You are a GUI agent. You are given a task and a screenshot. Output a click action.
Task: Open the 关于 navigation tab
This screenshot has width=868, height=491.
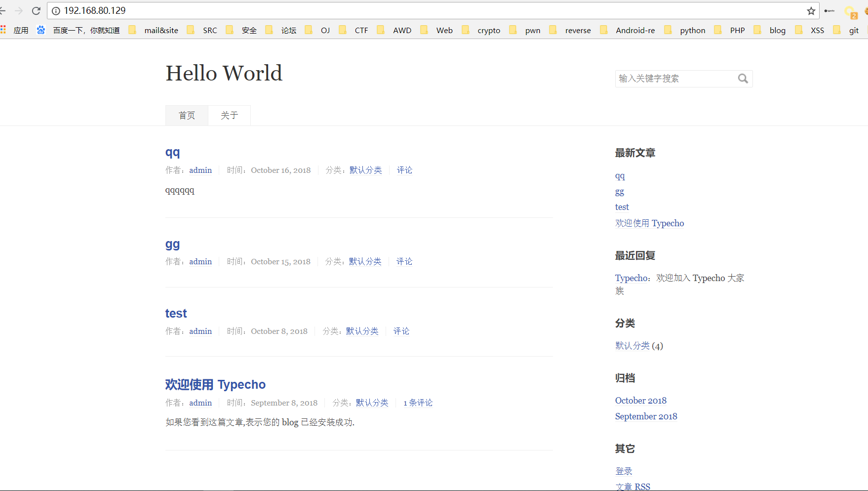[x=229, y=116]
